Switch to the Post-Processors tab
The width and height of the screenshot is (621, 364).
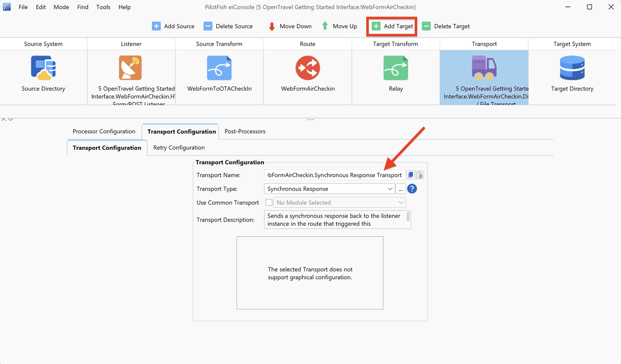245,131
